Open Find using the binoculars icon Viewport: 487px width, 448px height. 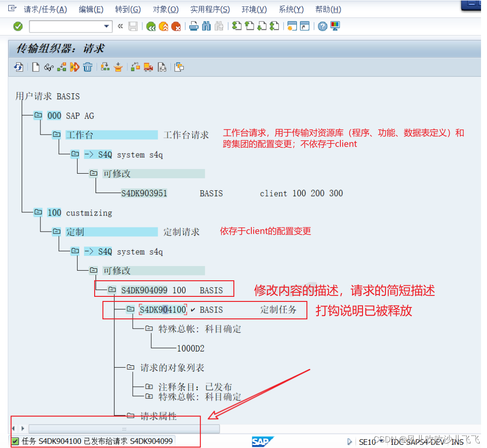point(206,26)
